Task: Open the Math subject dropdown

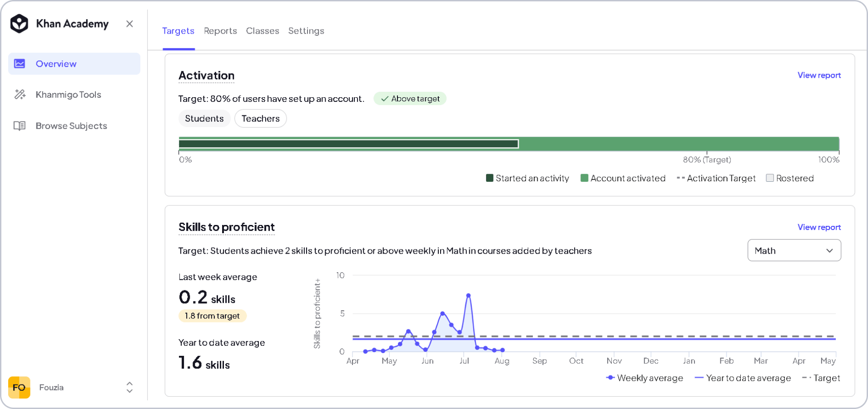Action: 794,250
